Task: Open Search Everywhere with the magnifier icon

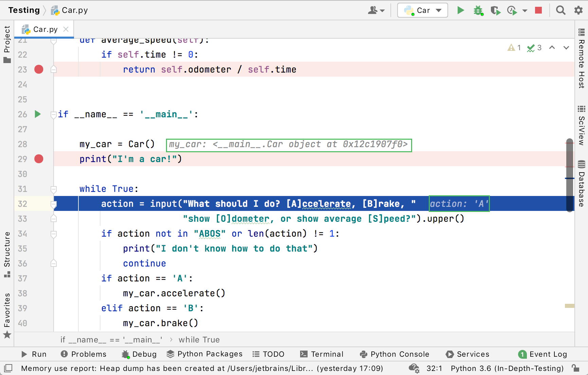Action: (x=561, y=10)
